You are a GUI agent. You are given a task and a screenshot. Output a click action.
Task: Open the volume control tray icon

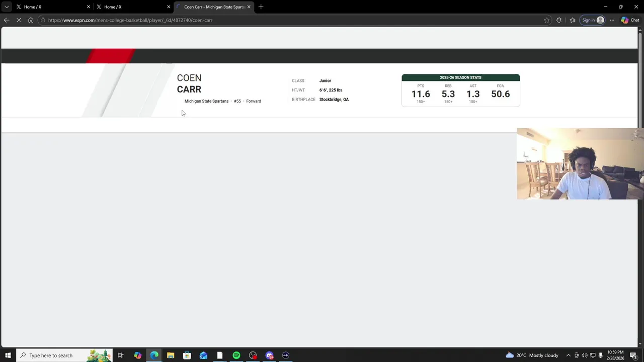click(585, 355)
